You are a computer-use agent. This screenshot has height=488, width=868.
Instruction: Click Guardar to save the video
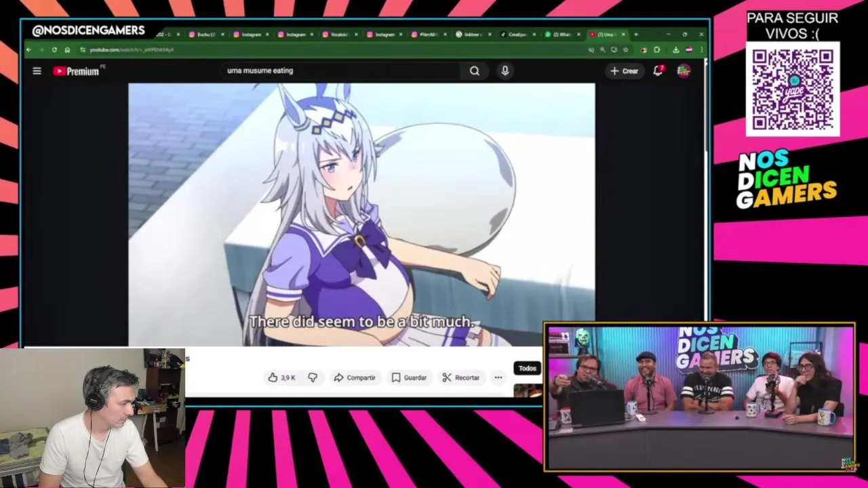coord(409,378)
